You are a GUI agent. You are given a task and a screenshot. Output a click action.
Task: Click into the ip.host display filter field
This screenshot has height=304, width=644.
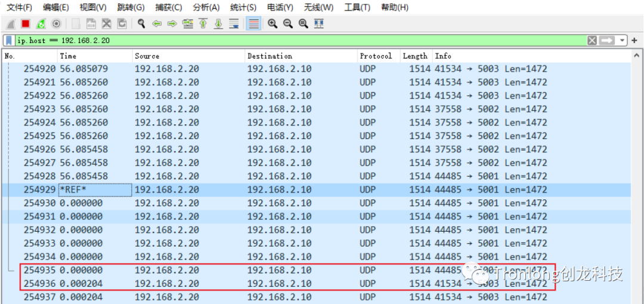pos(301,41)
